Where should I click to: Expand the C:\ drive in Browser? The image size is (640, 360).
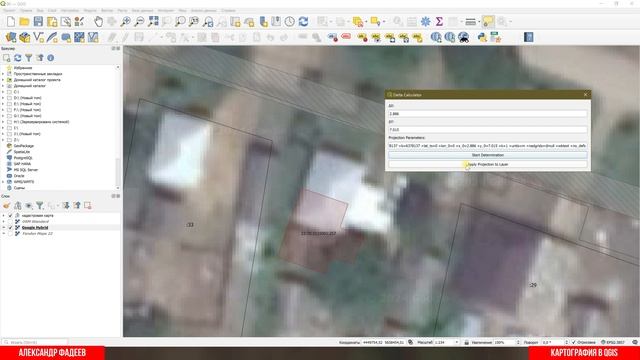(3, 92)
